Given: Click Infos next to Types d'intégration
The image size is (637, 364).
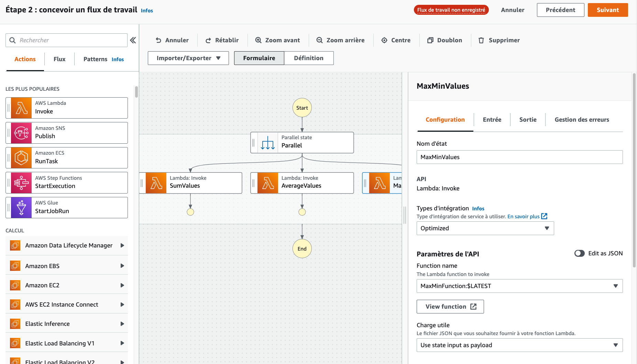Looking at the screenshot, I should (478, 209).
